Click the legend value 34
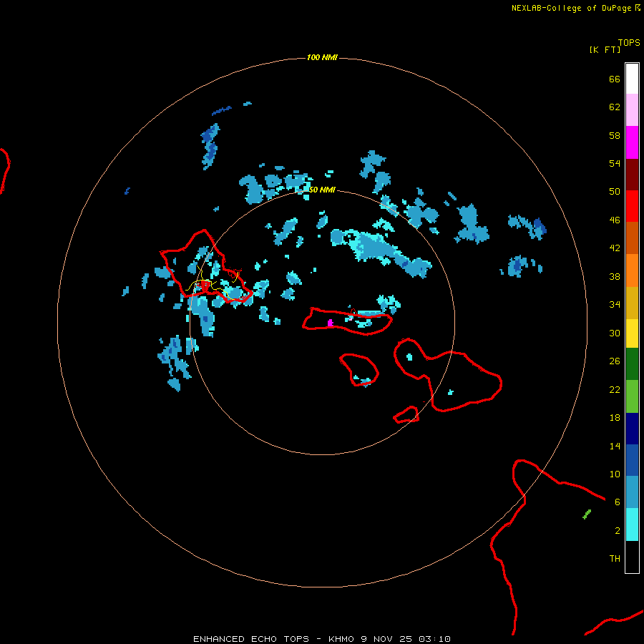Viewport: 644px width, 644px height. 615,305
